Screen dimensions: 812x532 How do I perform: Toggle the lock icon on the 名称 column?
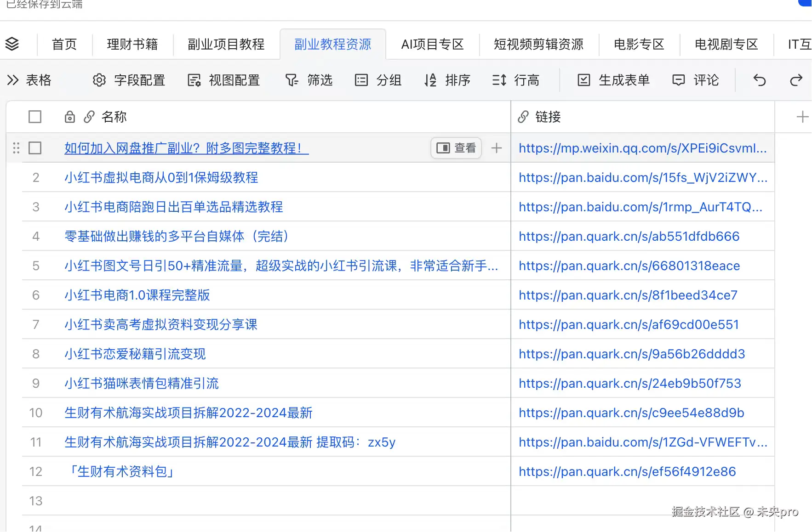tap(69, 117)
